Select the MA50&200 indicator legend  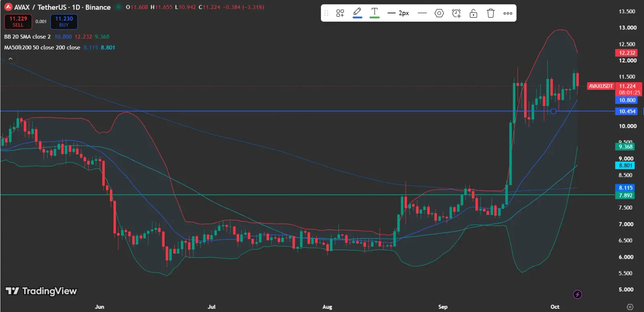42,48
